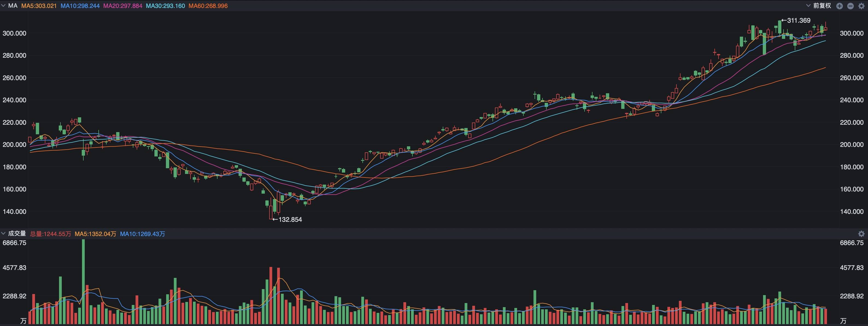Screen dimensions: 868x326
Task: Open volume panel settings gear
Action: point(861,234)
